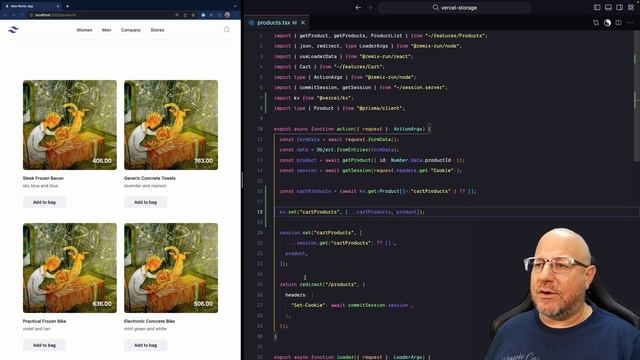
Task: Click the '@vercel/kv' import line
Action: 313,98
